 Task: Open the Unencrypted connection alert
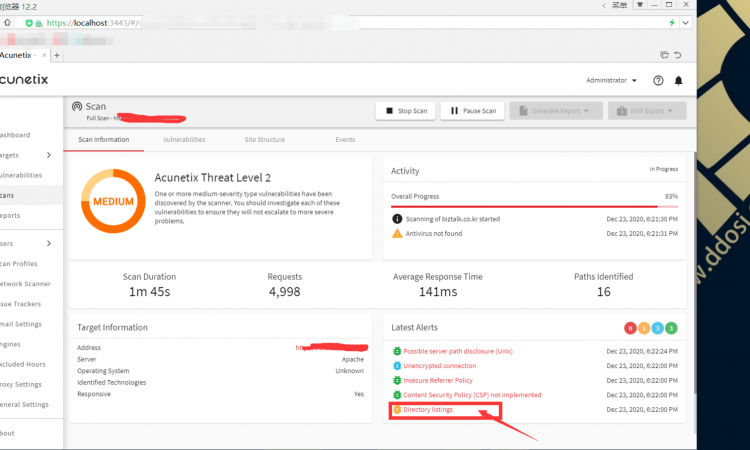click(x=440, y=366)
